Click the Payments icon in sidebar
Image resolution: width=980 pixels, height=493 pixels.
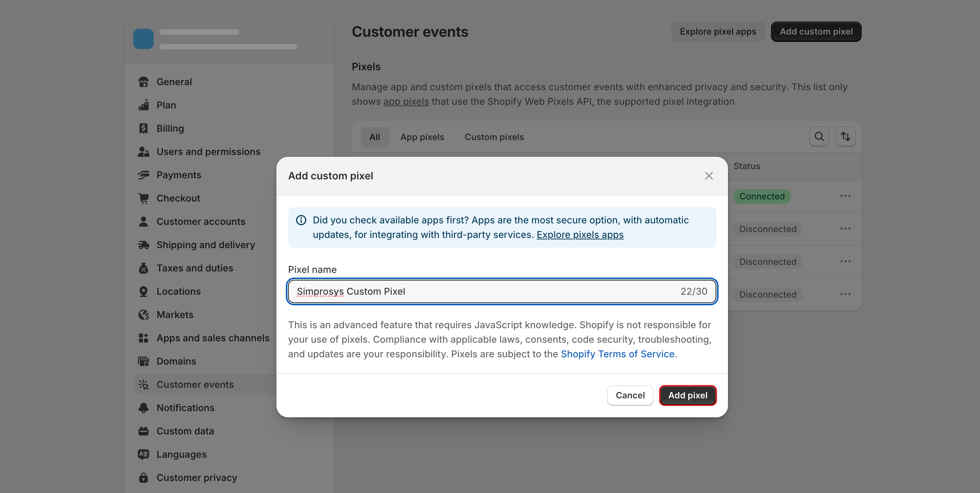coord(143,175)
